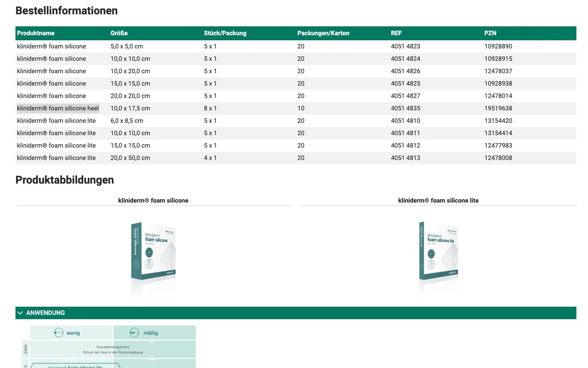This screenshot has width=588, height=368.
Task: Click the ANWENDUNG section header label
Action: coord(46,313)
